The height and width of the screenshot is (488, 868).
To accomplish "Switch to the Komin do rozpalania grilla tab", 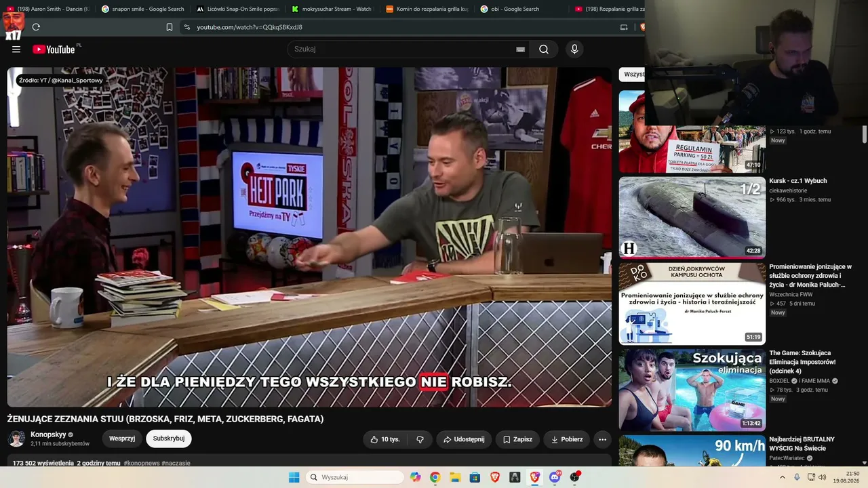I will [427, 9].
